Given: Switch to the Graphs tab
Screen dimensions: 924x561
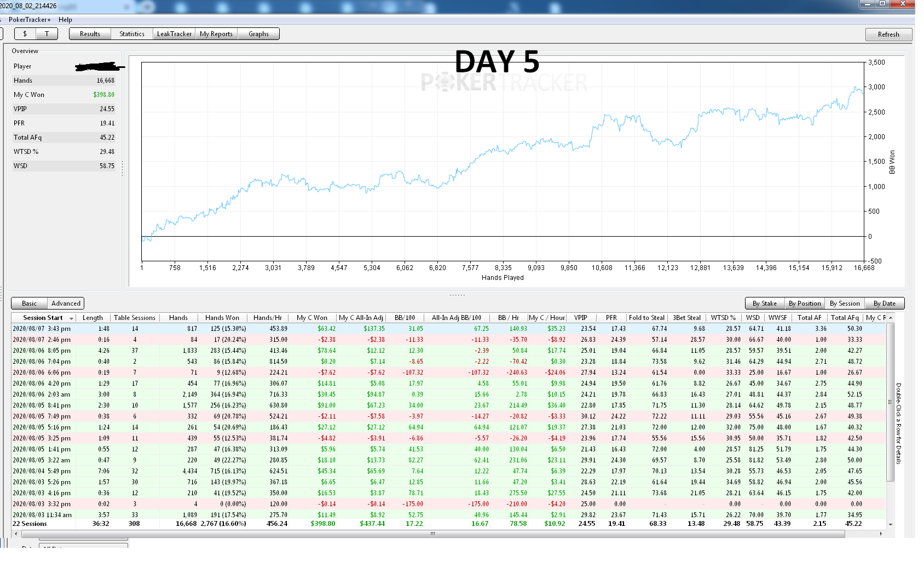Looking at the screenshot, I should [x=258, y=34].
